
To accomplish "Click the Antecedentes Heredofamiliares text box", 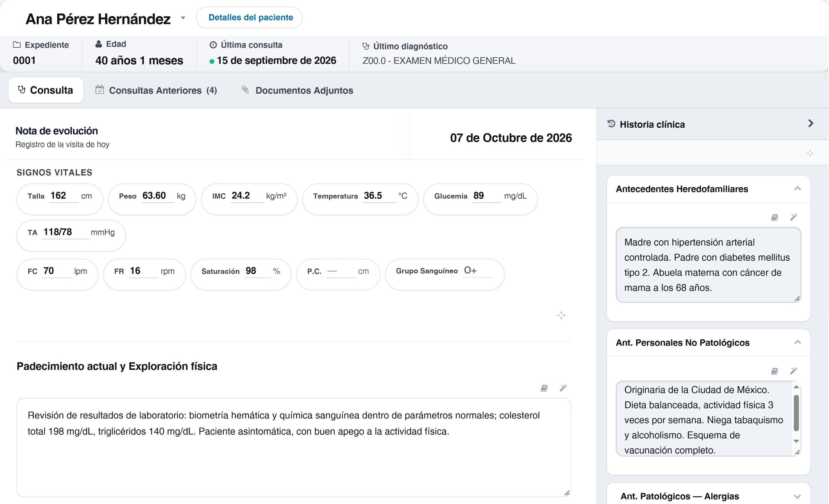I will pyautogui.click(x=708, y=265).
